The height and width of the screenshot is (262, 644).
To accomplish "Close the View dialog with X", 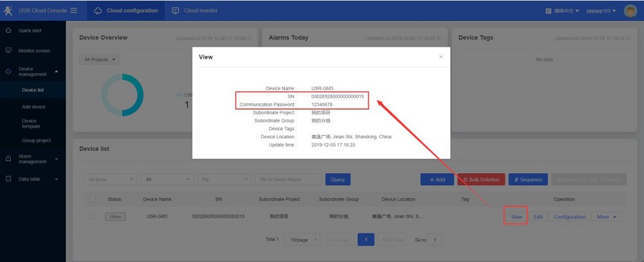I will [441, 57].
